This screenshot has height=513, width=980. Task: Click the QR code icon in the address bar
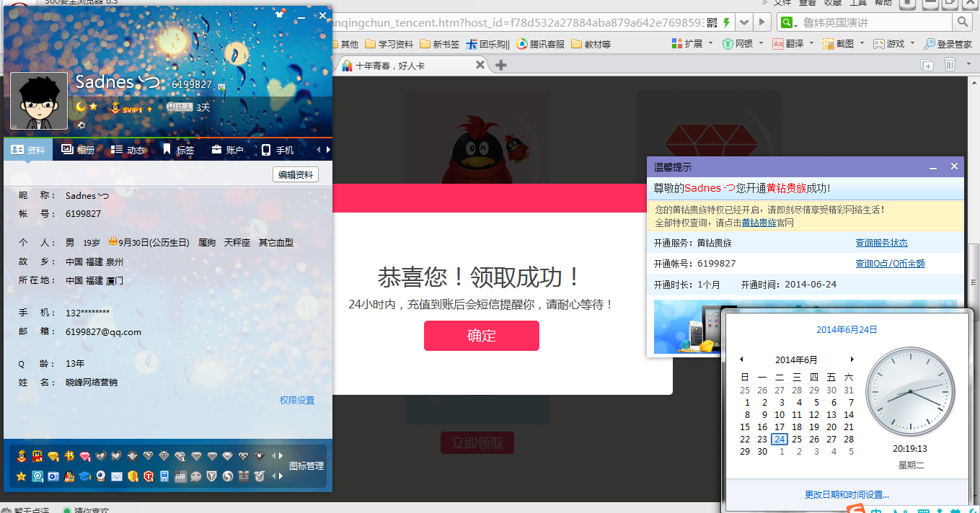712,22
